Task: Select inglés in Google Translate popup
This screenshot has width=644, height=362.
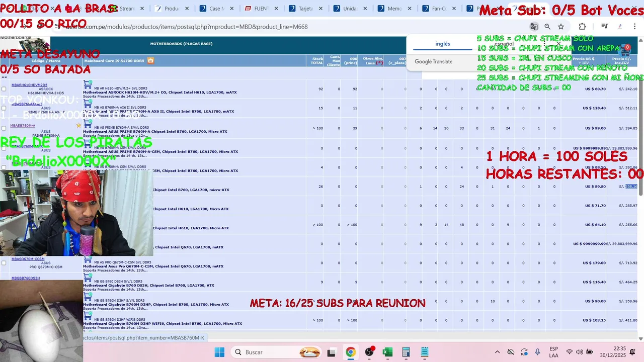Action: [443, 44]
